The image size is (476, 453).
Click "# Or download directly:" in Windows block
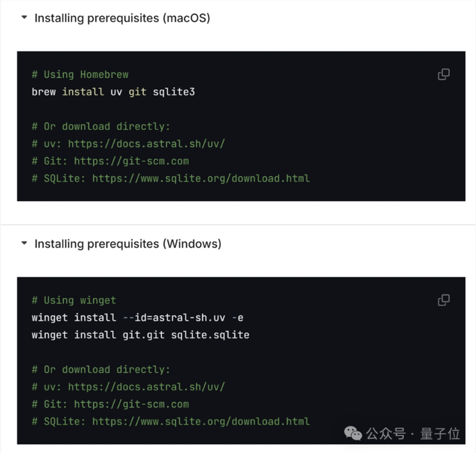click(101, 369)
